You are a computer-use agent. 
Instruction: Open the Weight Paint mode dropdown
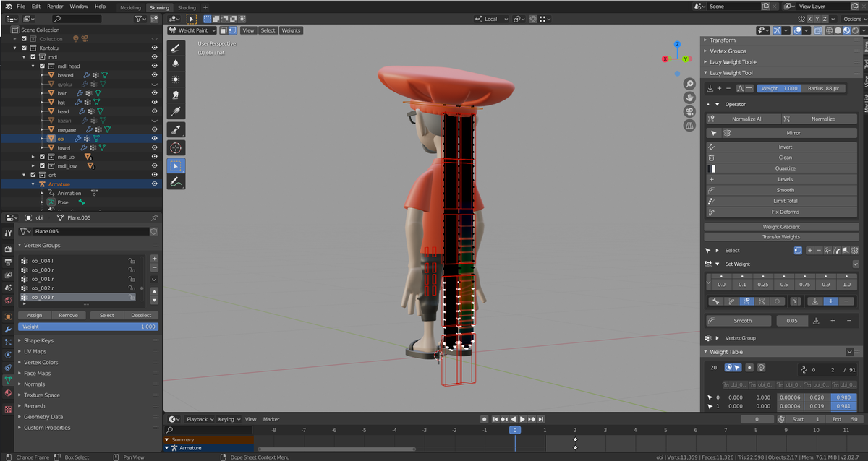192,30
